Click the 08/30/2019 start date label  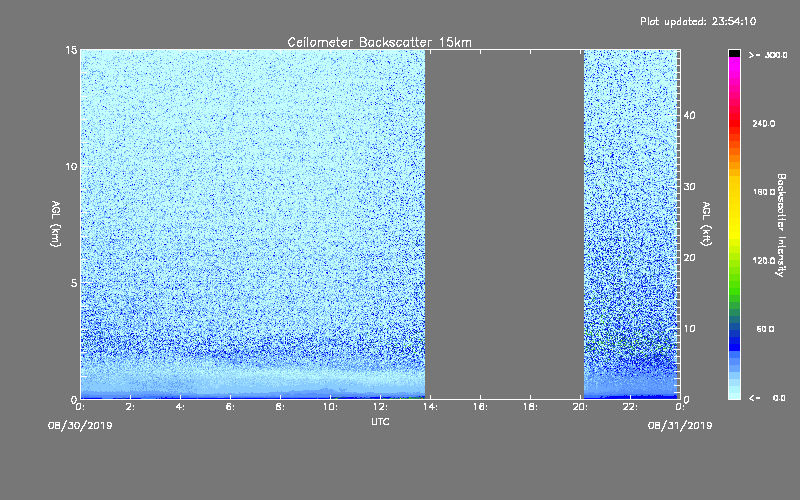(x=80, y=426)
